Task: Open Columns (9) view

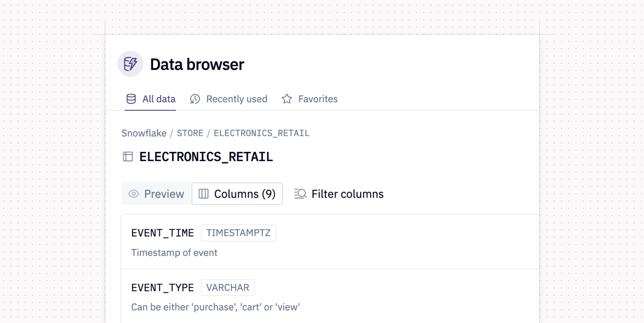Action: click(237, 194)
